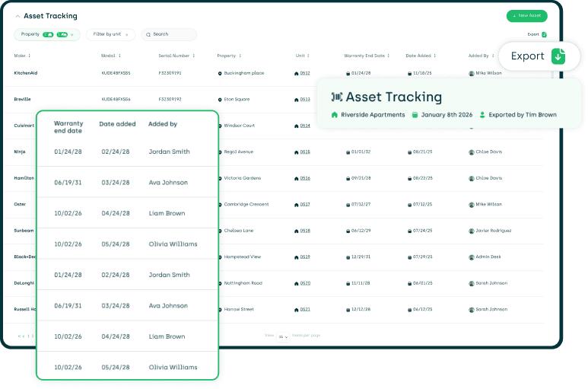Image resolution: width=588 pixels, height=389 pixels.
Task: Click Javier Rodriguez avatar icon
Action: click(x=472, y=231)
